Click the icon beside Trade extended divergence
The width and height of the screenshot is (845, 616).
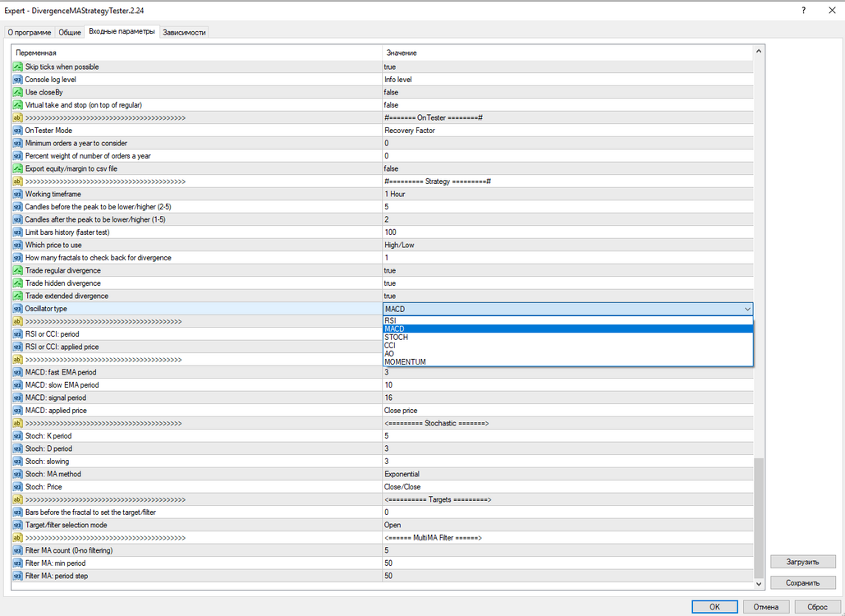[18, 297]
